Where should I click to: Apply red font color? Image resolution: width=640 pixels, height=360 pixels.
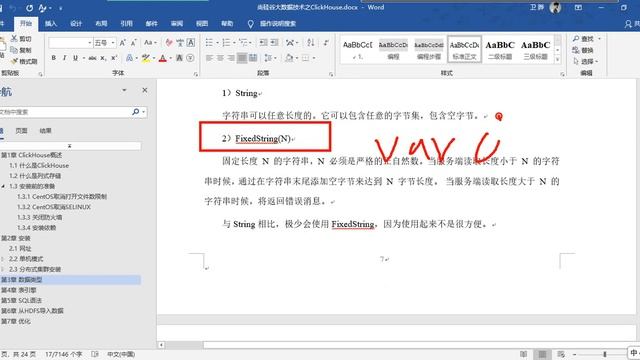tap(162, 58)
